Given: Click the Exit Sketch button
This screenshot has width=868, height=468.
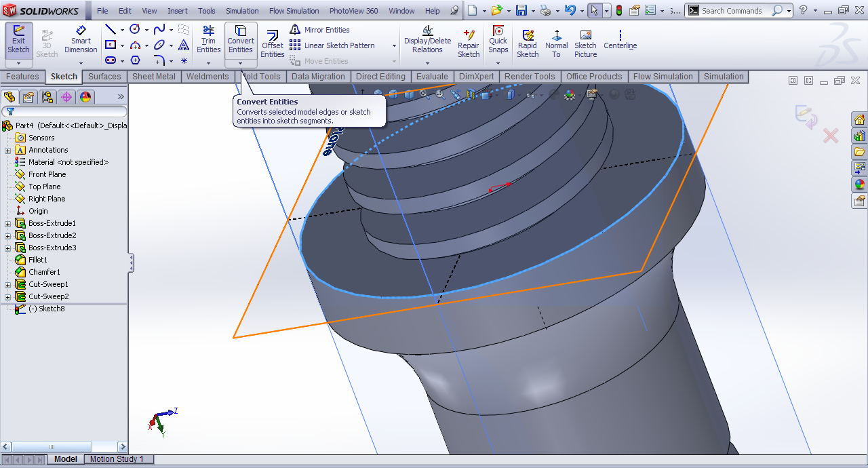Looking at the screenshot, I should [x=18, y=39].
